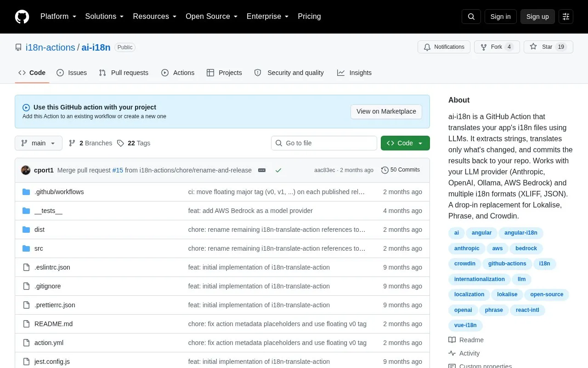The width and height of the screenshot is (588, 368).
Task: Click the commits history clock icon
Action: [x=385, y=170]
